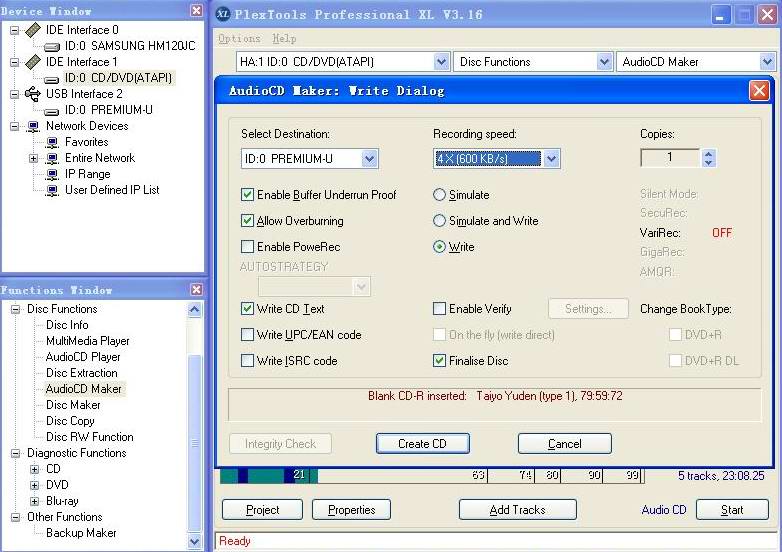
Task: Open the Select Destination dropdown
Action: click(369, 159)
